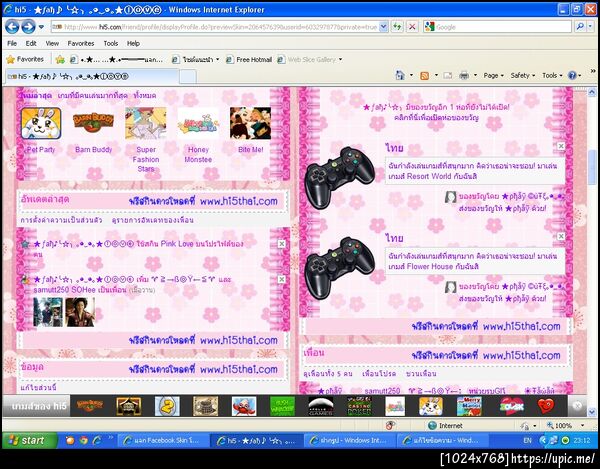
Task: Launch the red heart game in games bar
Action: (546, 406)
